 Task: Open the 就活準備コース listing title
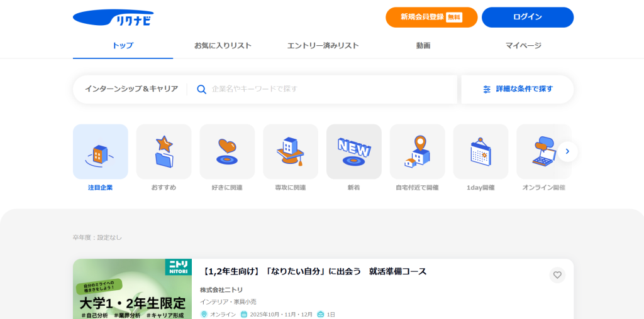point(315,271)
